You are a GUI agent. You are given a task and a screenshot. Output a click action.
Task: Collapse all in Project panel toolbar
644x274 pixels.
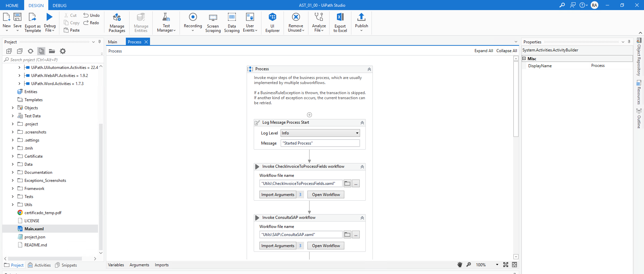pyautogui.click(x=20, y=51)
